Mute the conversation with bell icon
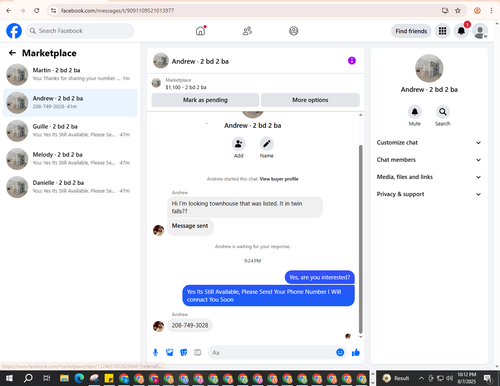This screenshot has width=500, height=386. tap(415, 112)
